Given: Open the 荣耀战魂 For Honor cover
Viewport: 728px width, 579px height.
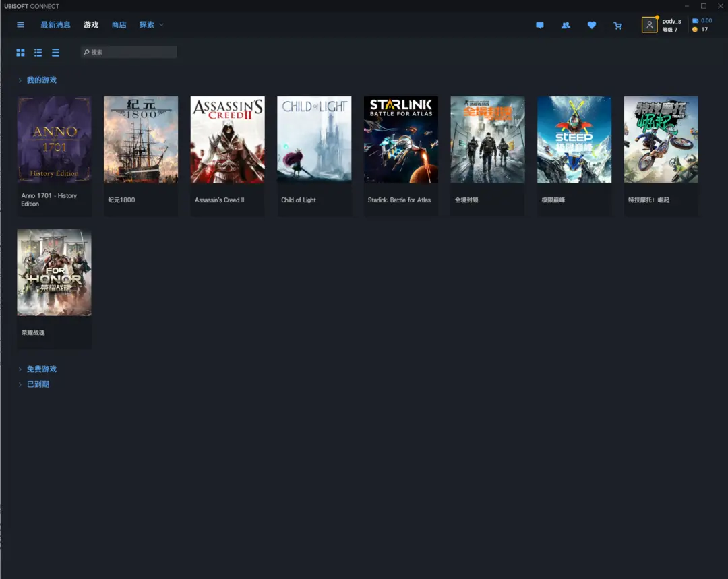Looking at the screenshot, I should tap(55, 272).
